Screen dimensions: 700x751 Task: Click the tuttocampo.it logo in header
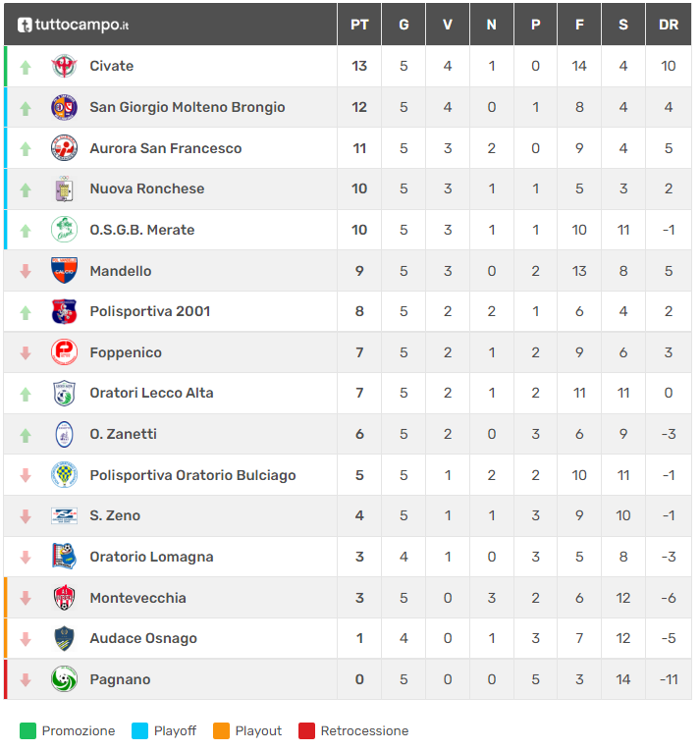click(x=74, y=25)
